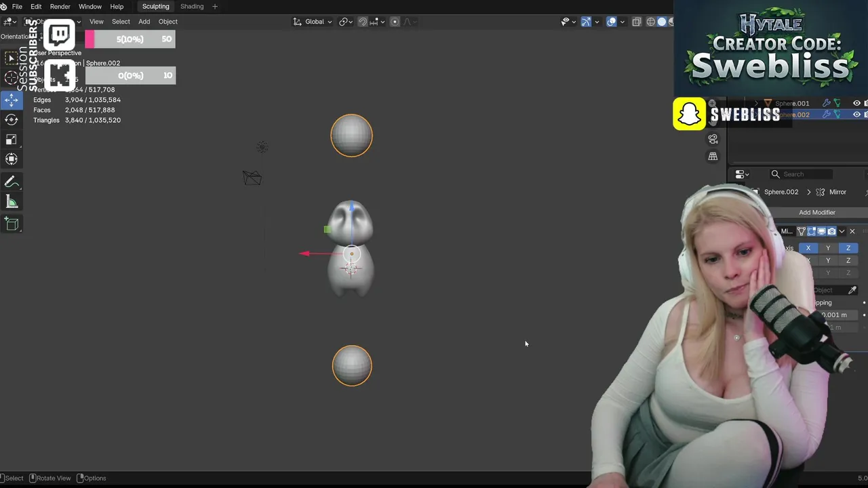Click the properties Search field
This screenshot has width=868, height=488.
pyautogui.click(x=800, y=174)
